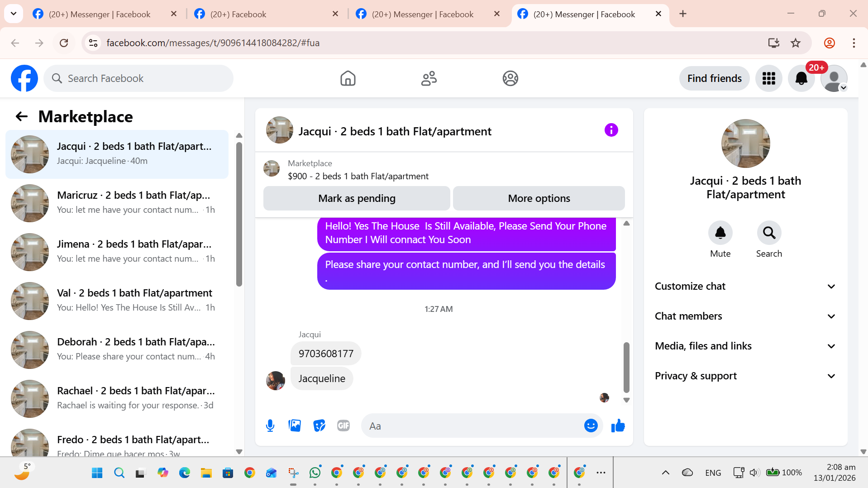This screenshot has width=868, height=488.
Task: Record a voice clip with microphone icon
Action: (x=270, y=426)
